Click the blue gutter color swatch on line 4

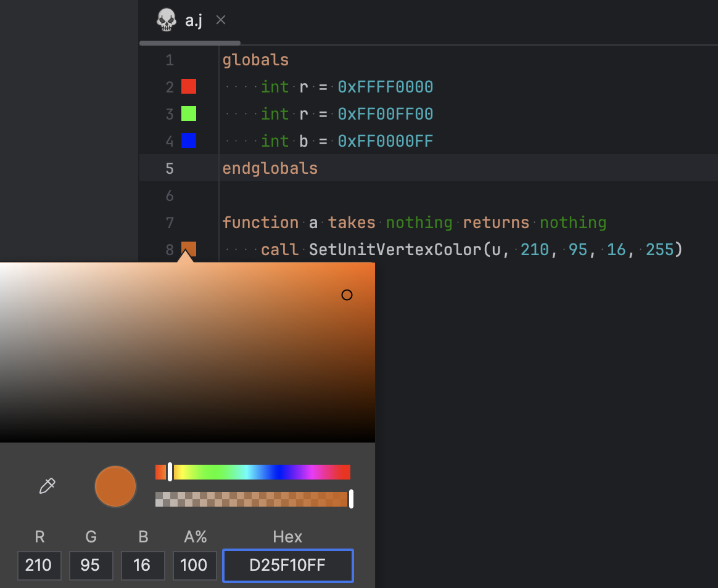pyautogui.click(x=189, y=141)
